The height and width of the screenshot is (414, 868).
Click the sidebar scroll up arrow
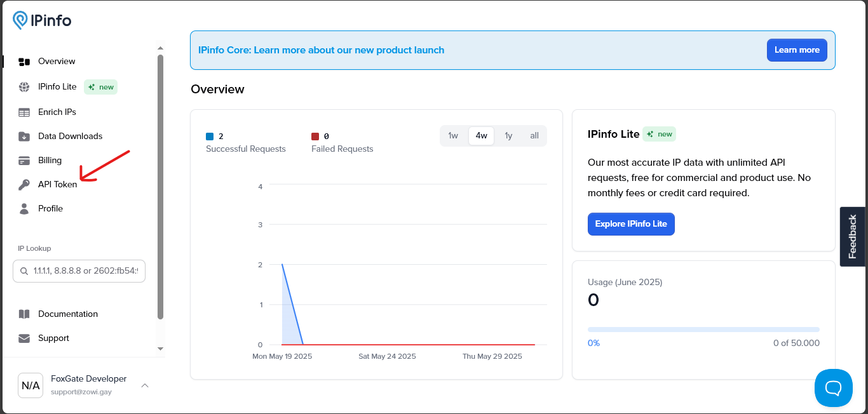point(160,48)
